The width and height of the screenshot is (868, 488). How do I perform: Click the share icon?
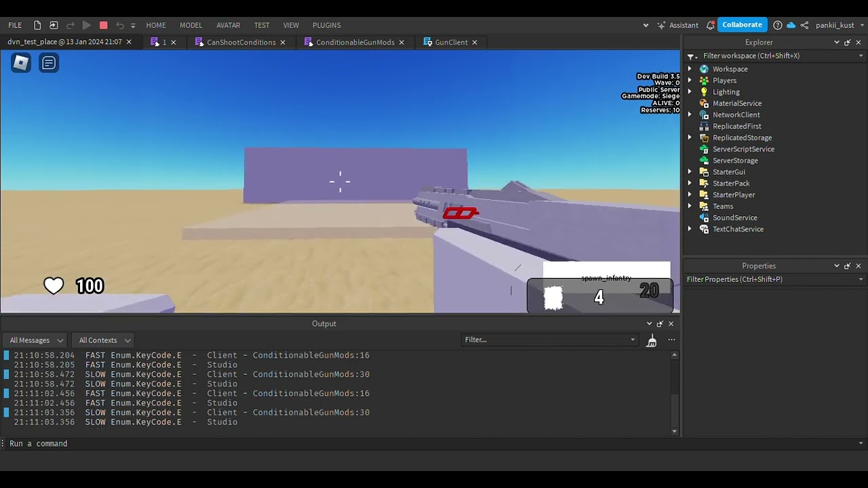(x=804, y=25)
